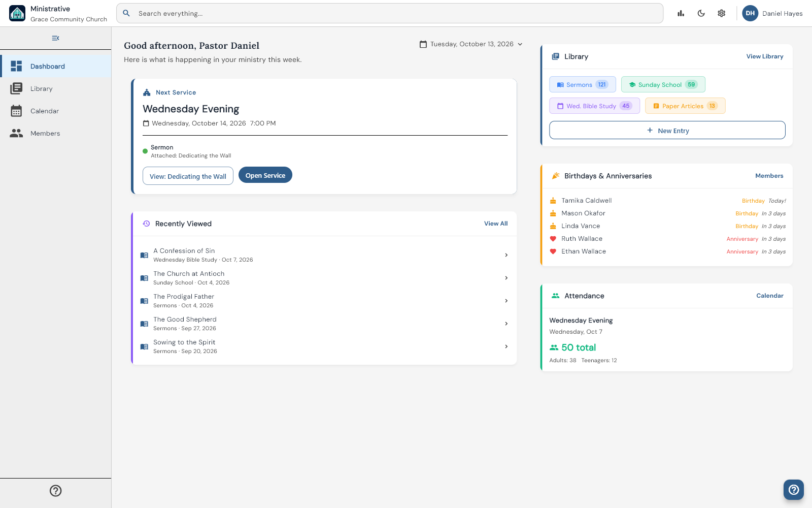Viewport: 812px width, 508px height.
Task: Expand The Prodigal Father chevron
Action: click(506, 301)
